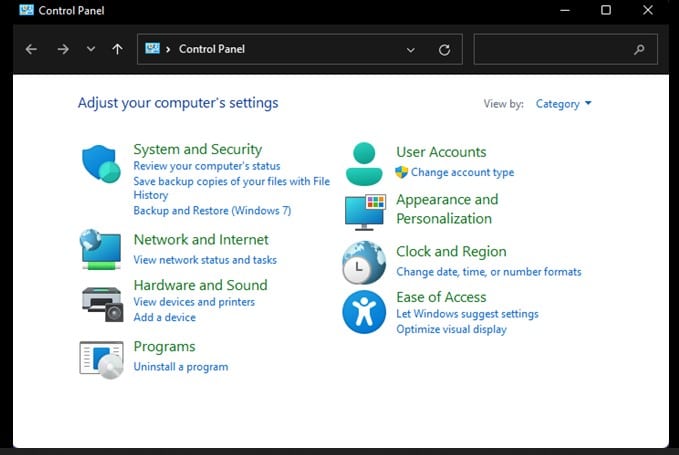Go forward with the right arrow button
Viewport: 679px width, 455px height.
click(x=63, y=49)
